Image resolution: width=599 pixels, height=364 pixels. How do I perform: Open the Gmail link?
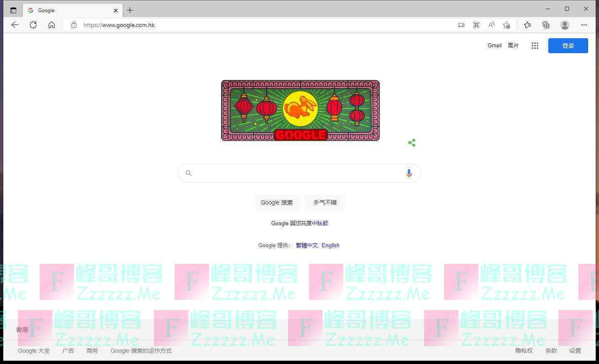pos(495,46)
